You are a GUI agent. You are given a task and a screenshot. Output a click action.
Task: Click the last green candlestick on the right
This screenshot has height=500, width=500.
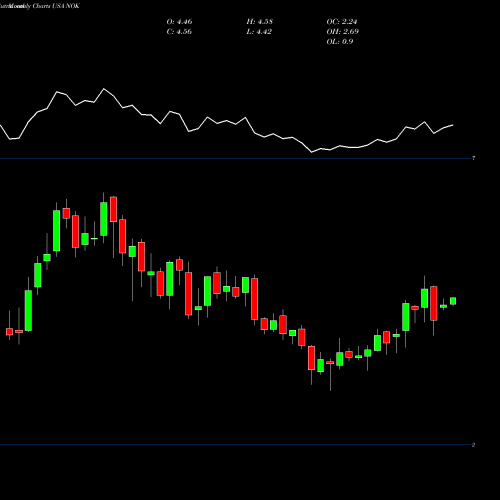(x=453, y=301)
